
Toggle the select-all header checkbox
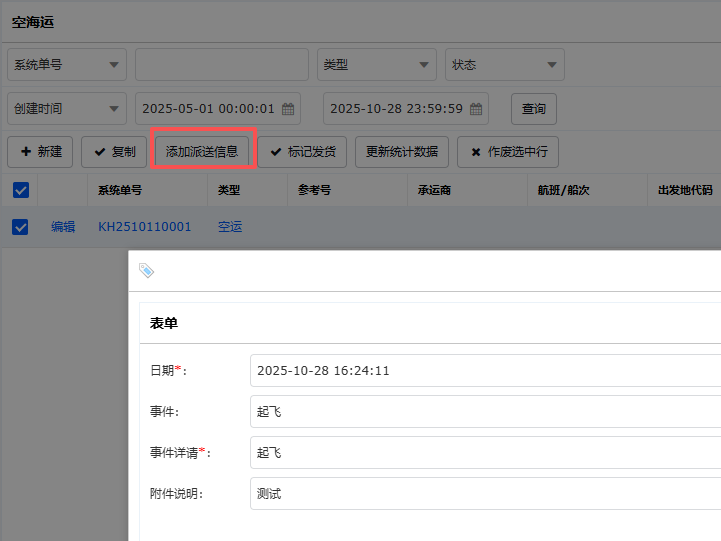pos(20,190)
